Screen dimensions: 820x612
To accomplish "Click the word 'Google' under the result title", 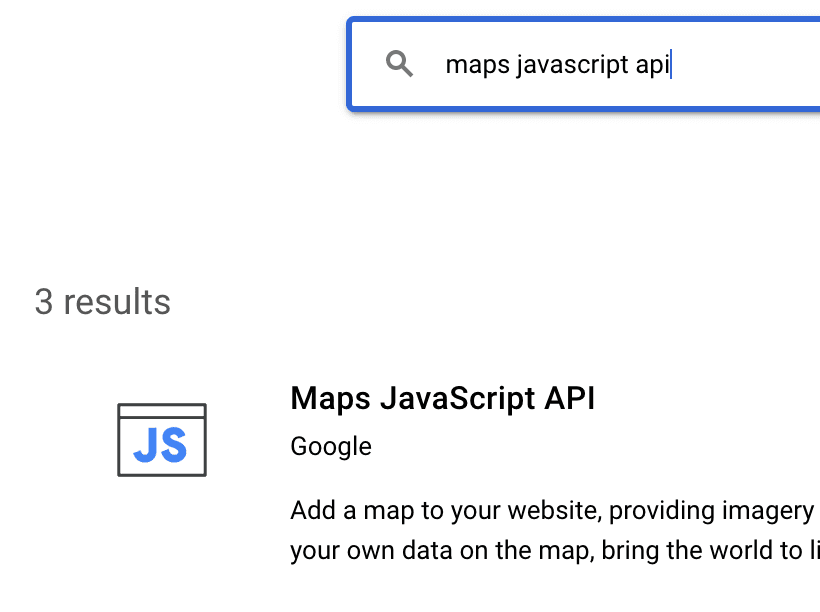I will (330, 446).
